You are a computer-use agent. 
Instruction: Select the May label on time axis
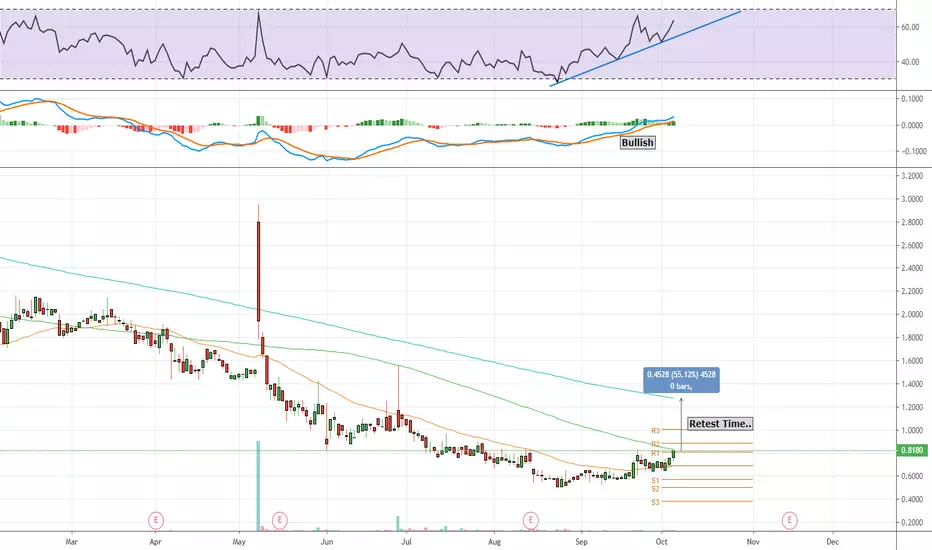pos(240,542)
